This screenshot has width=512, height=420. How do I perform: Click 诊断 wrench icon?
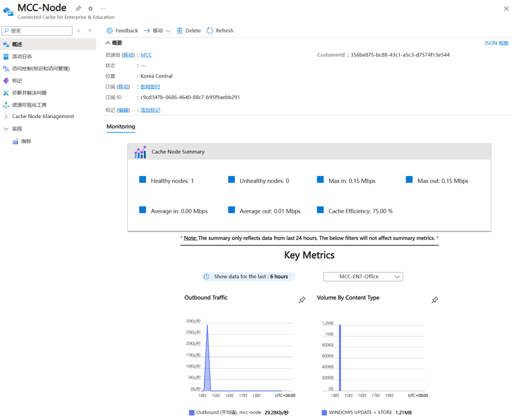(6, 92)
